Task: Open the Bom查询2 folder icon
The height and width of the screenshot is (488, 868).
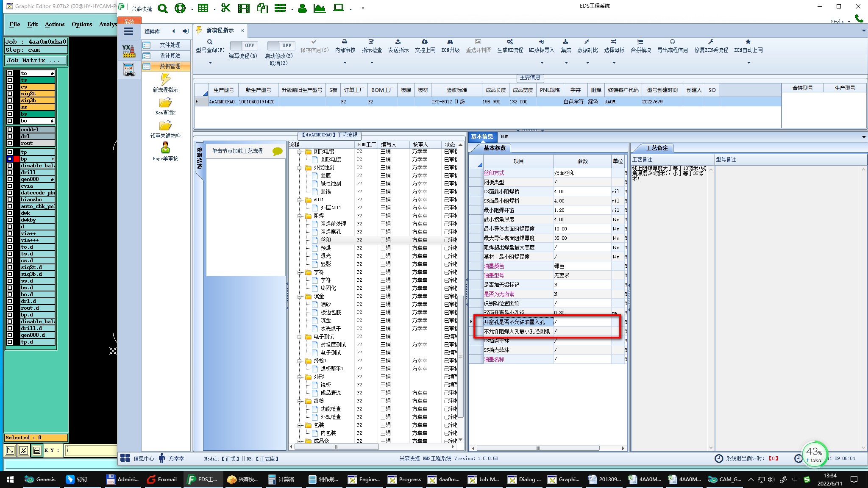Action: [165, 103]
